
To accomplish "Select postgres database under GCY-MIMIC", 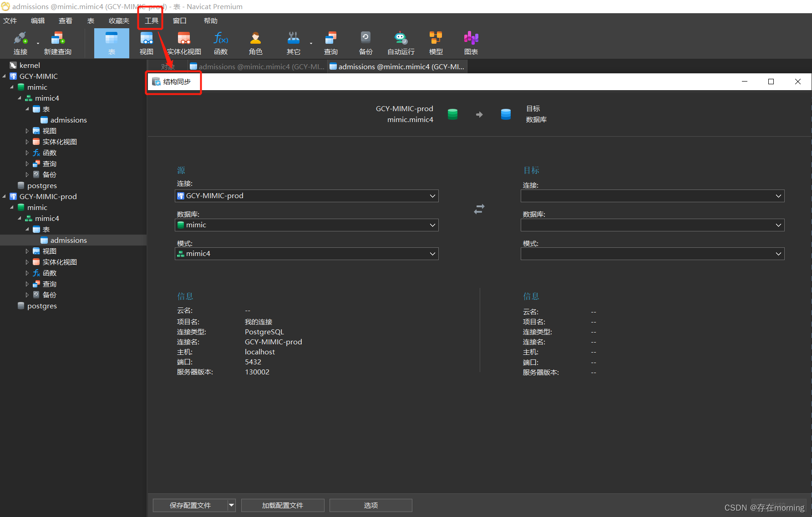I will pos(42,185).
